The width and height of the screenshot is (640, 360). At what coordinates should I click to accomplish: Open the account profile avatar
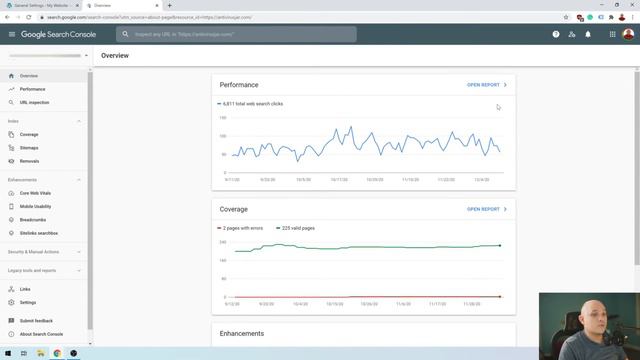tap(629, 34)
